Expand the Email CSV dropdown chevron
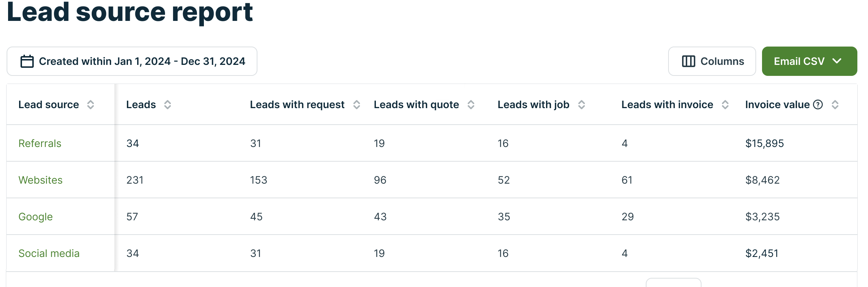 pyautogui.click(x=837, y=61)
